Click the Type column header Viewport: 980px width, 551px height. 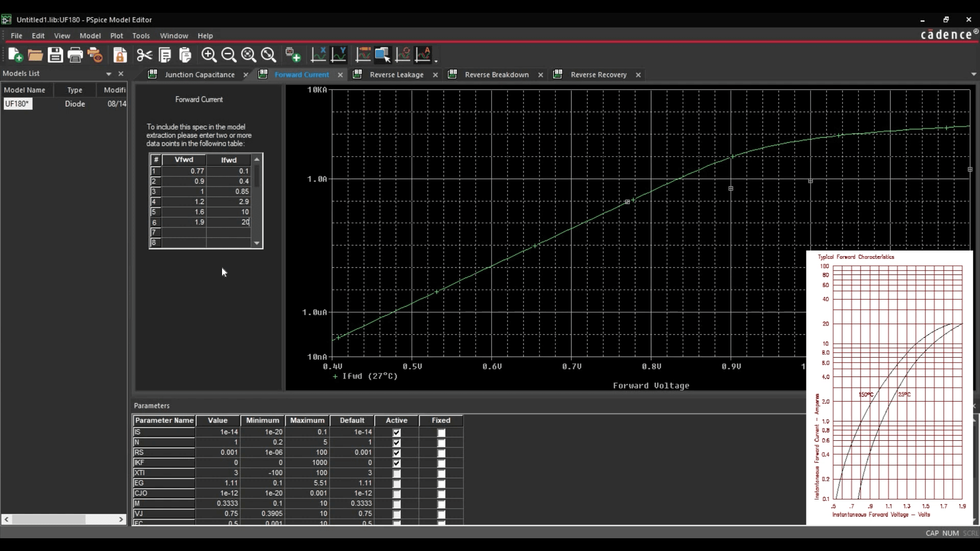point(75,90)
